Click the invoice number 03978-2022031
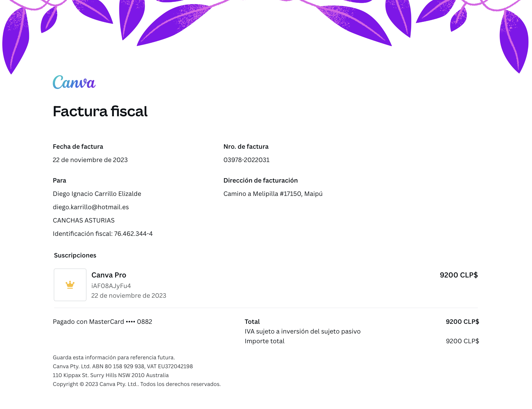Image resolution: width=532 pixels, height=409 pixels. [246, 160]
